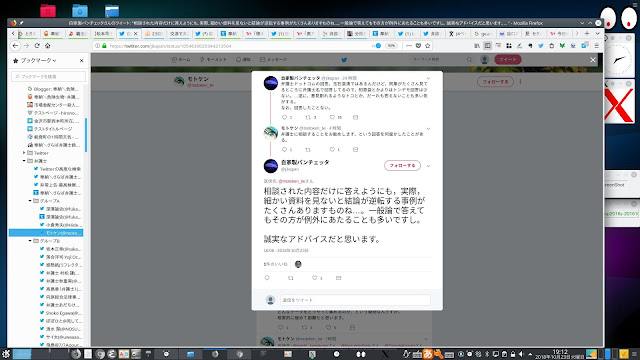Click the Twitter bird logo in page header
640x360 pixels.
pyautogui.click(x=344, y=60)
